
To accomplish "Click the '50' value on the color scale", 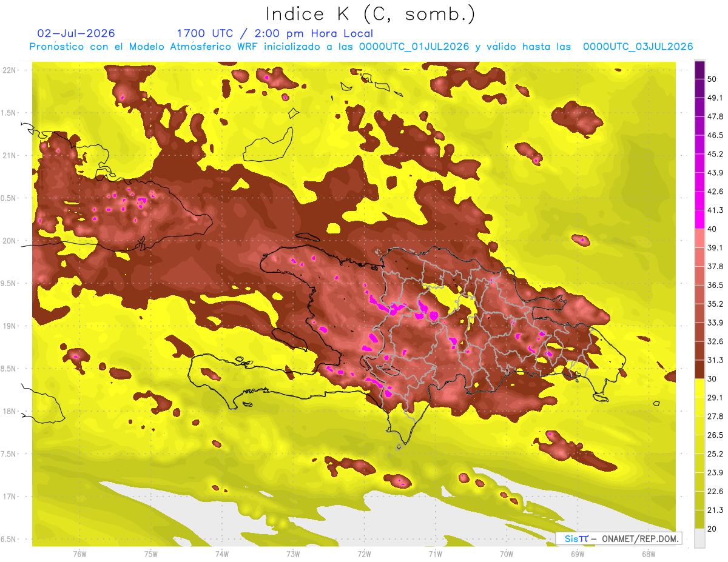I will (712, 79).
